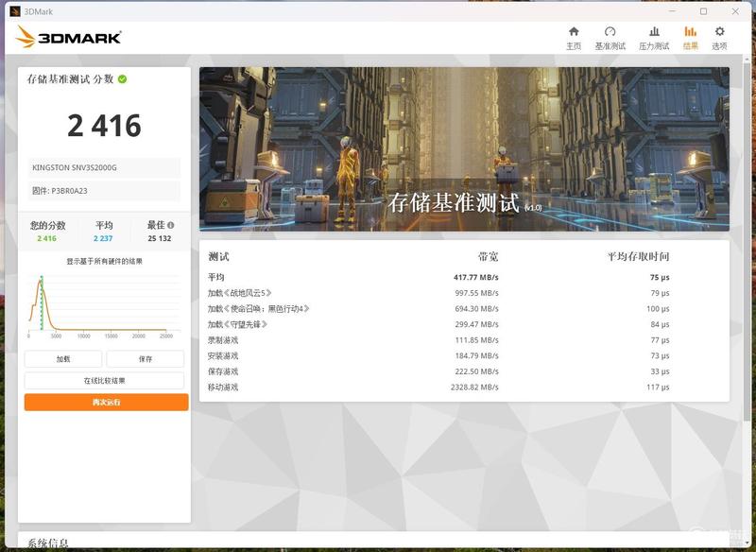Image resolution: width=756 pixels, height=552 pixels.
Task: Maximize the 3DMark window
Action: tap(703, 11)
